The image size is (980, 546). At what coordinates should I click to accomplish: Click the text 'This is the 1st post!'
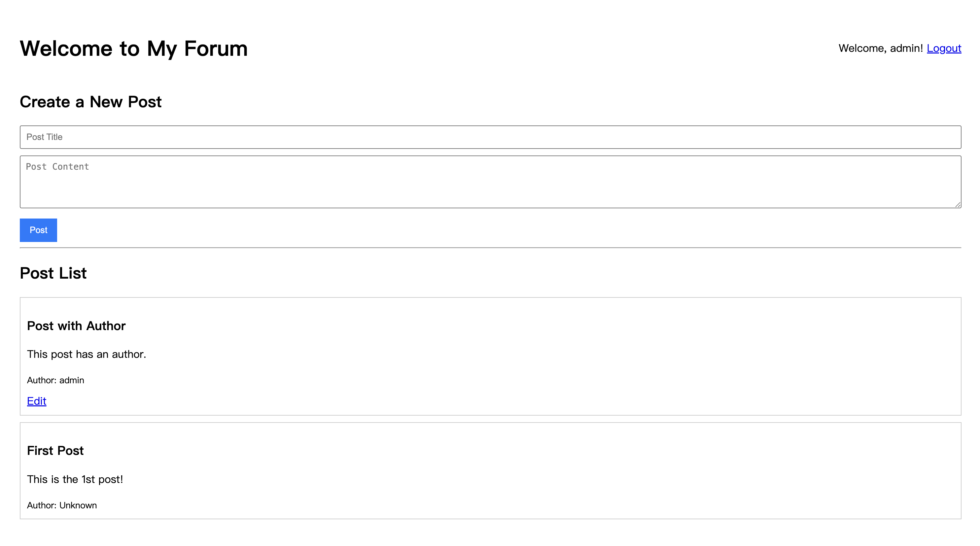[x=75, y=479]
